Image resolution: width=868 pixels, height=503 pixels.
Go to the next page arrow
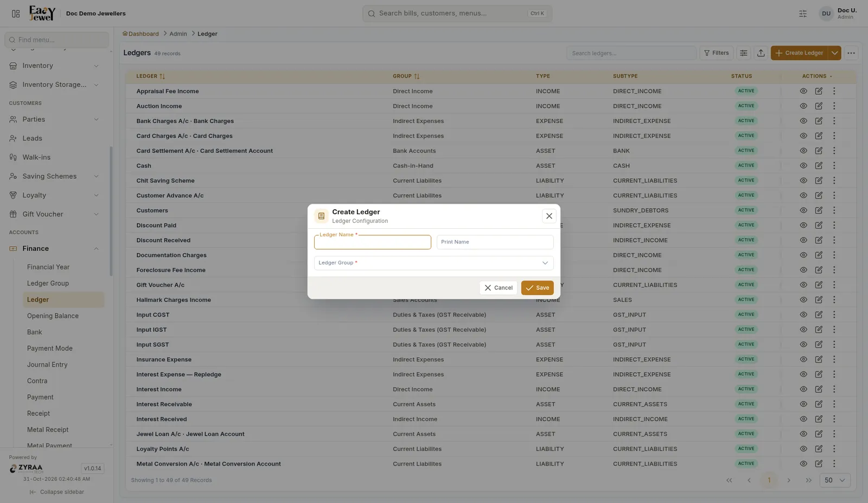(x=789, y=480)
